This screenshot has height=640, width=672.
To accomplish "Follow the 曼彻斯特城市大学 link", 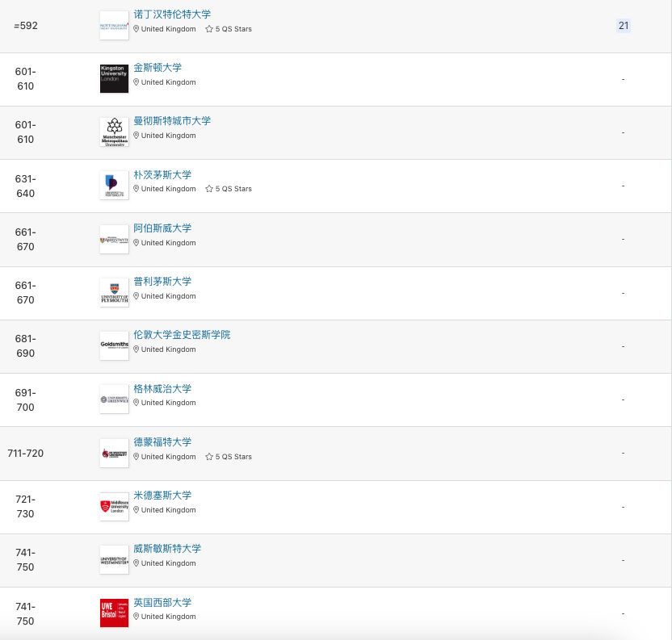I will pos(172,121).
